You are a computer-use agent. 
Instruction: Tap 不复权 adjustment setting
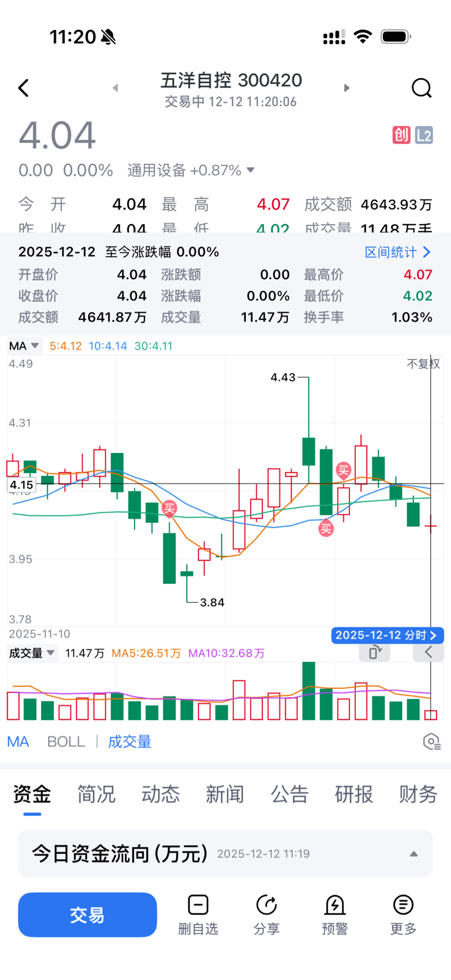pos(423,364)
